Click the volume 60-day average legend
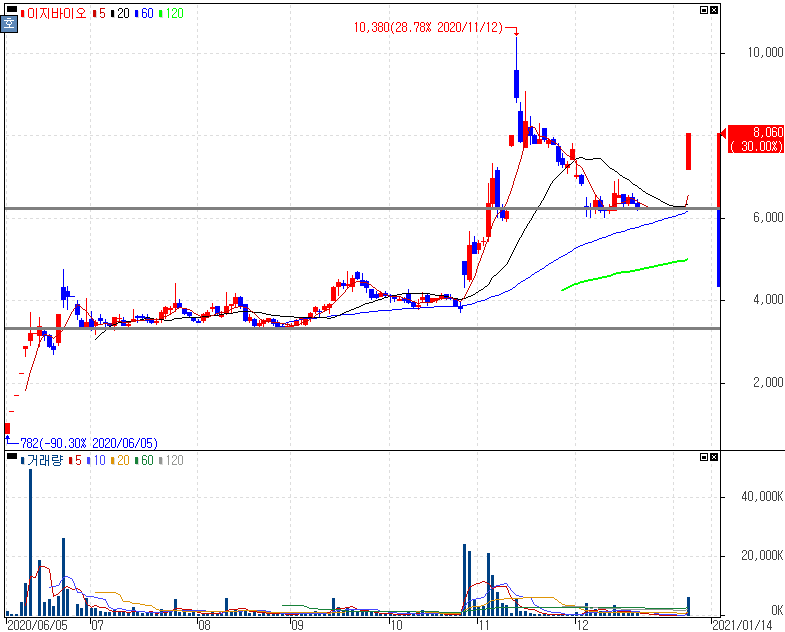This screenshot has height=632, width=785. [x=144, y=460]
